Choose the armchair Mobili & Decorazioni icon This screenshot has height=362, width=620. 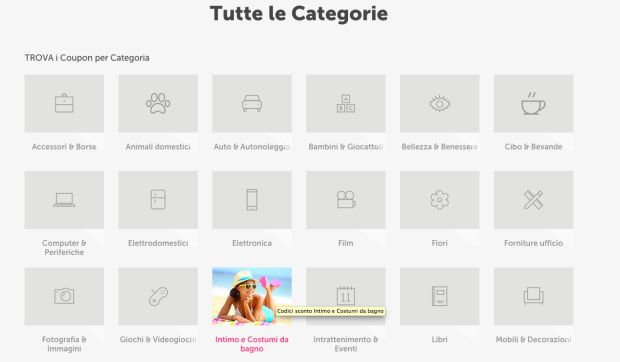(x=533, y=296)
